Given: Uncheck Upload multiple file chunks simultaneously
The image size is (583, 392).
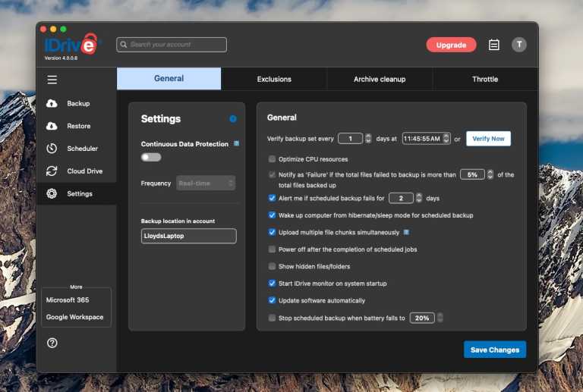Looking at the screenshot, I should click(x=273, y=232).
